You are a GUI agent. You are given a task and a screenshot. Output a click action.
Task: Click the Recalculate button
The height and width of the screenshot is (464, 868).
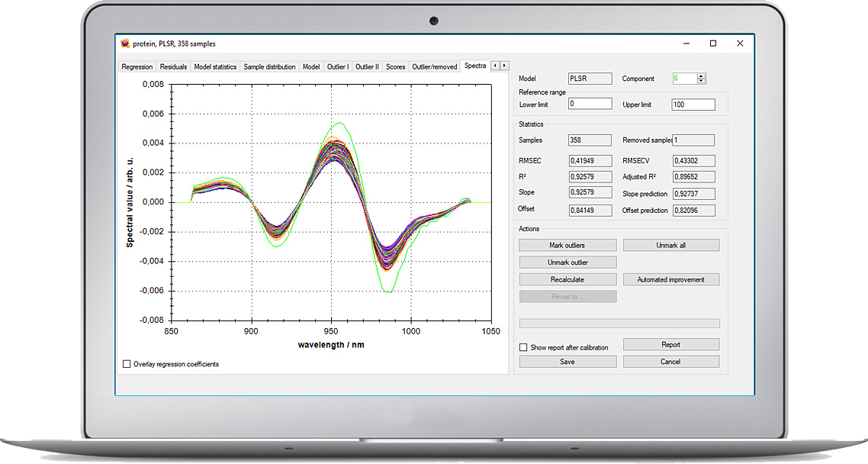coord(567,279)
